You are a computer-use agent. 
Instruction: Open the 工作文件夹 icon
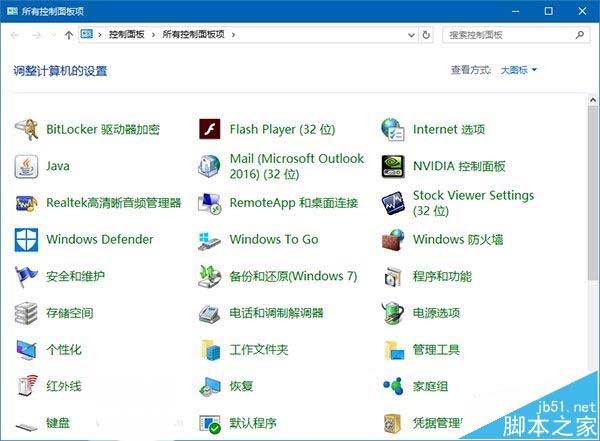click(210, 350)
